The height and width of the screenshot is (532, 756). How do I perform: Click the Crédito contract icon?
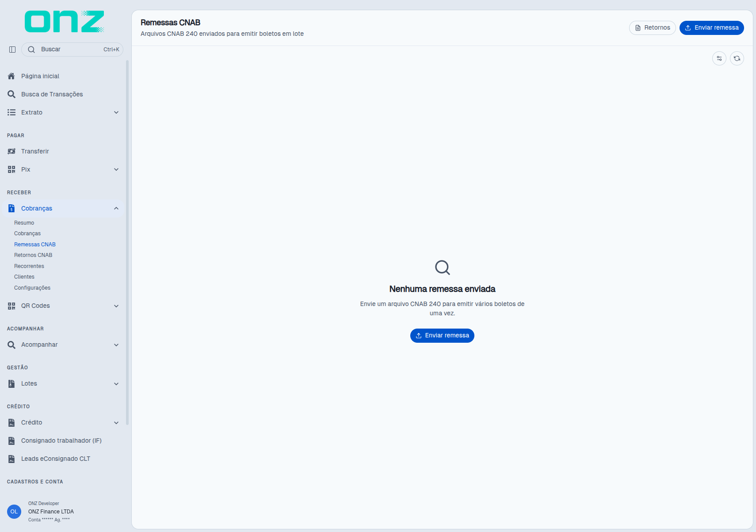click(x=11, y=422)
